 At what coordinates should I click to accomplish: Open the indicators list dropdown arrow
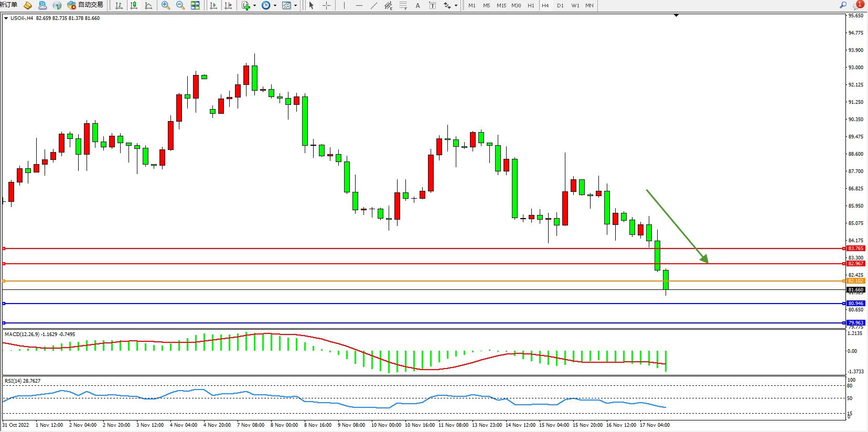255,5
